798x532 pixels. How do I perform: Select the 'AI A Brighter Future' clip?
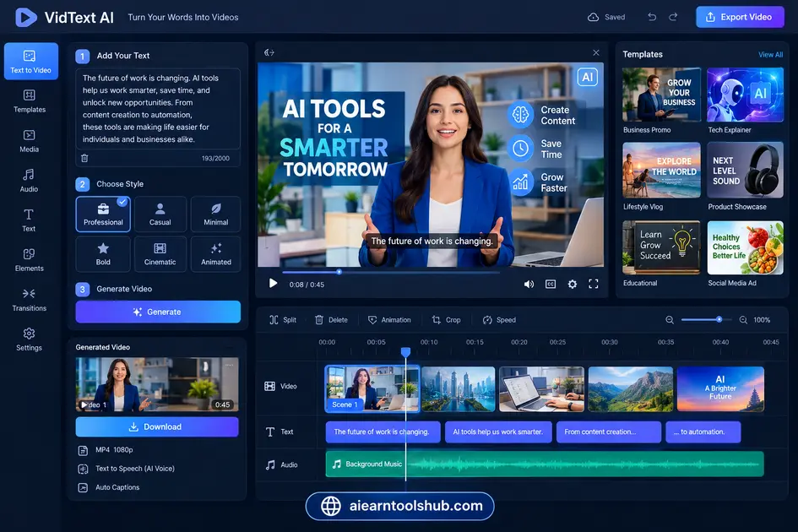click(720, 388)
